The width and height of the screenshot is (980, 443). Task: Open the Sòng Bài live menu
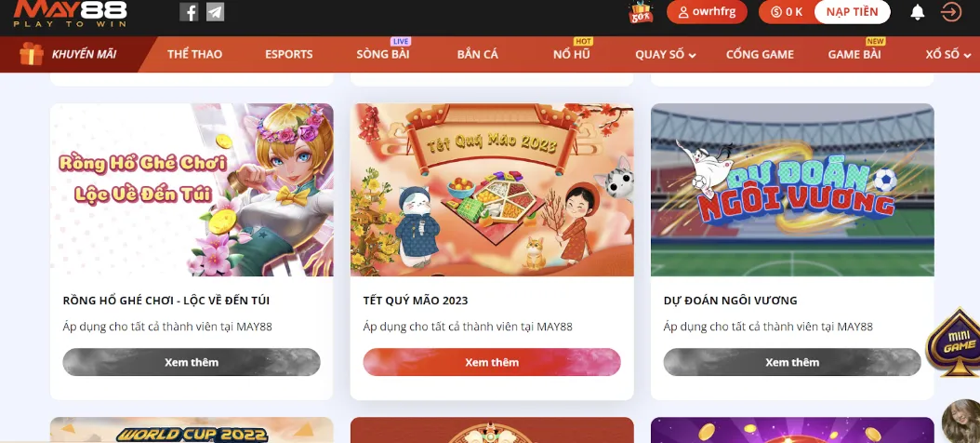(382, 54)
